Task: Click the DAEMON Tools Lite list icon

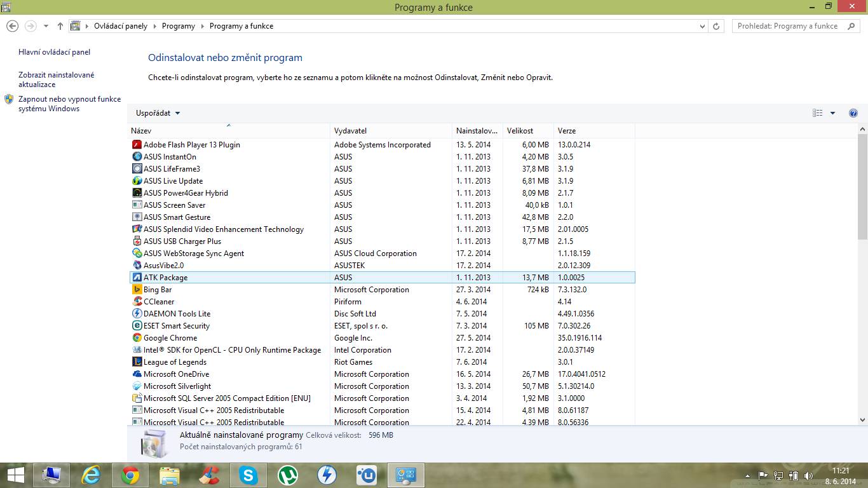Action: [137, 314]
